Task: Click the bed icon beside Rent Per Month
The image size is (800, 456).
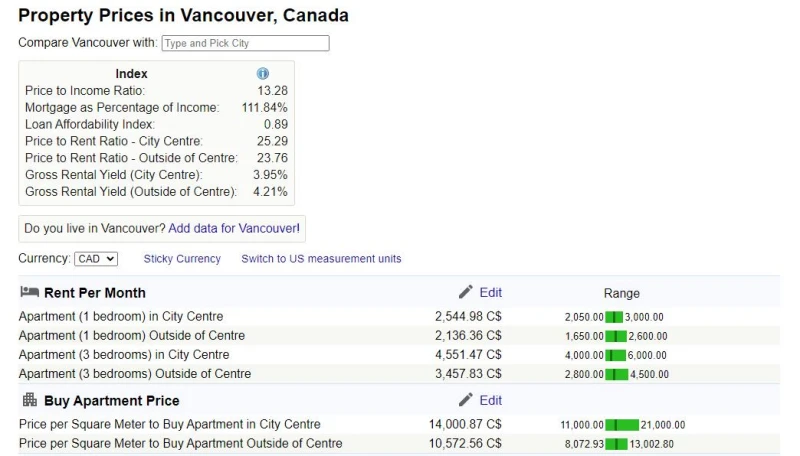Action: [x=30, y=292]
